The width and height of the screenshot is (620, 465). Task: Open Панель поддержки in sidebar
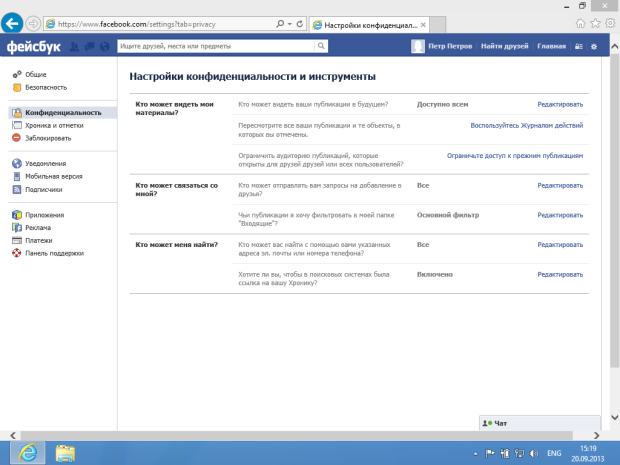pos(55,253)
